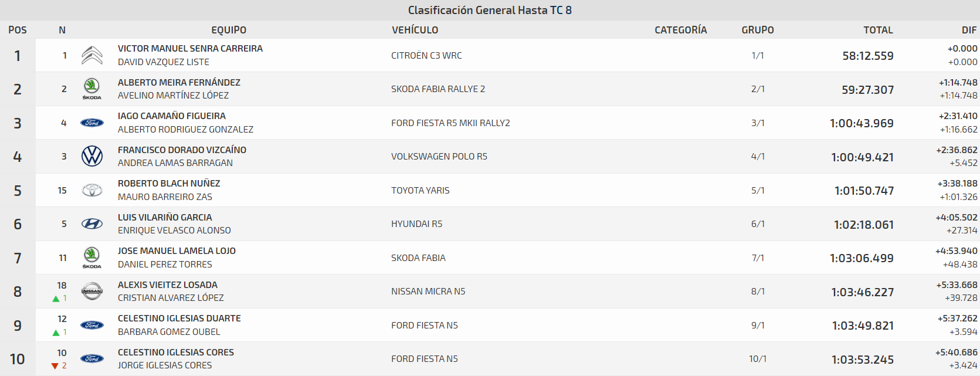
Task: Click the red down arrow under number 10
Action: pos(55,366)
